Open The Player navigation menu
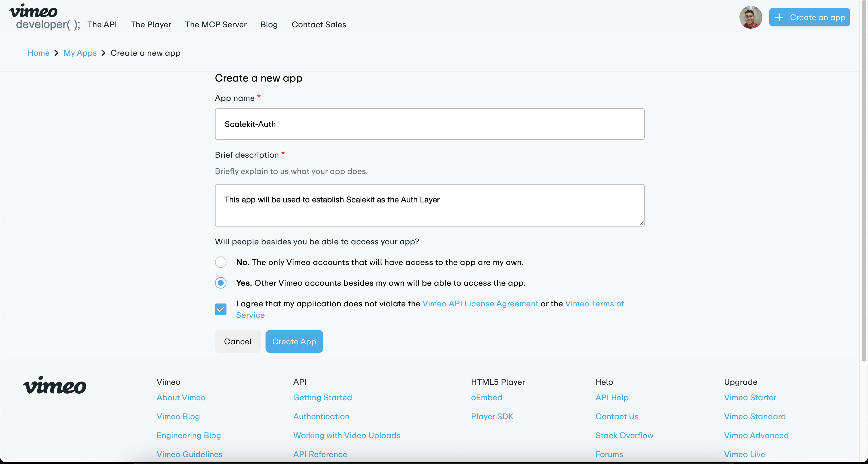Screen dimensions: 868x464 pos(151,24)
